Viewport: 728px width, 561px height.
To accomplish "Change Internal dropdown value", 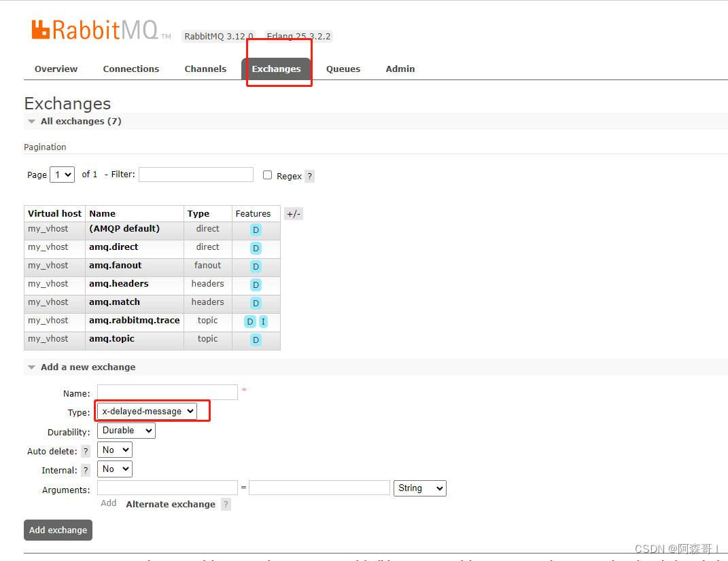I will (114, 469).
